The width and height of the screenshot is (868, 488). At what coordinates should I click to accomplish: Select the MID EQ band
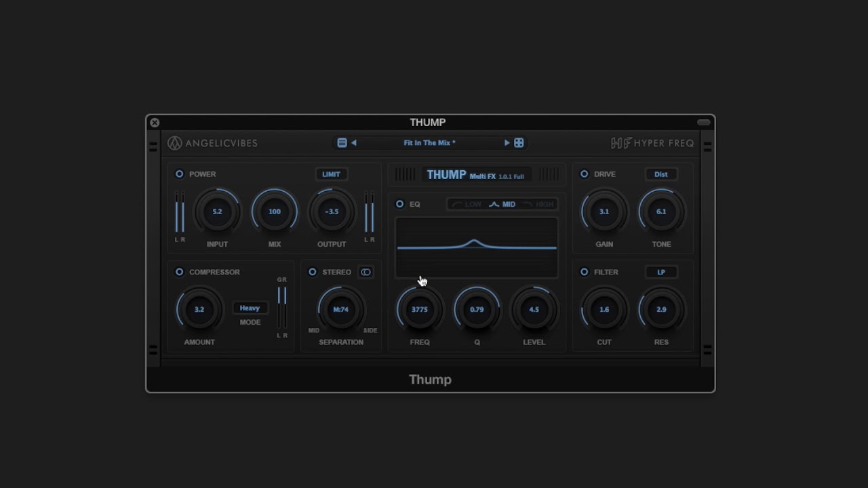click(x=502, y=204)
